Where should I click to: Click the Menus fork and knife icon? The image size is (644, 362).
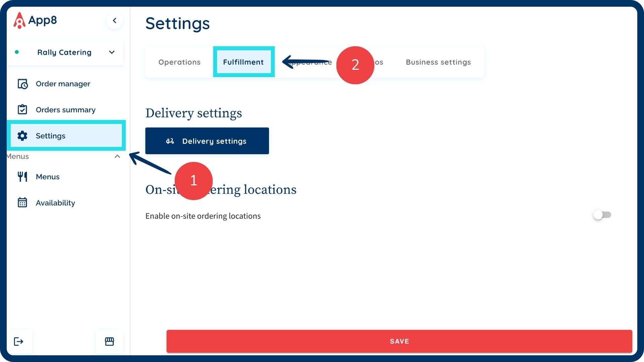pos(22,177)
